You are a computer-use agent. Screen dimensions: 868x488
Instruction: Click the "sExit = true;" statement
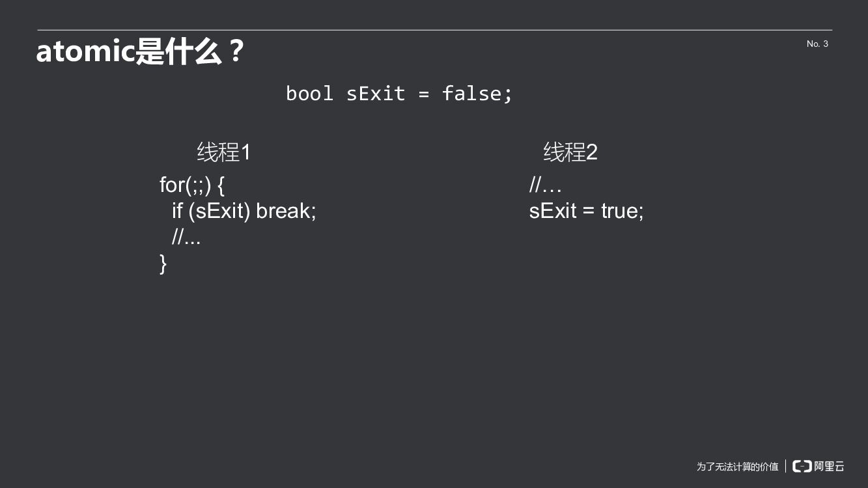pos(586,211)
